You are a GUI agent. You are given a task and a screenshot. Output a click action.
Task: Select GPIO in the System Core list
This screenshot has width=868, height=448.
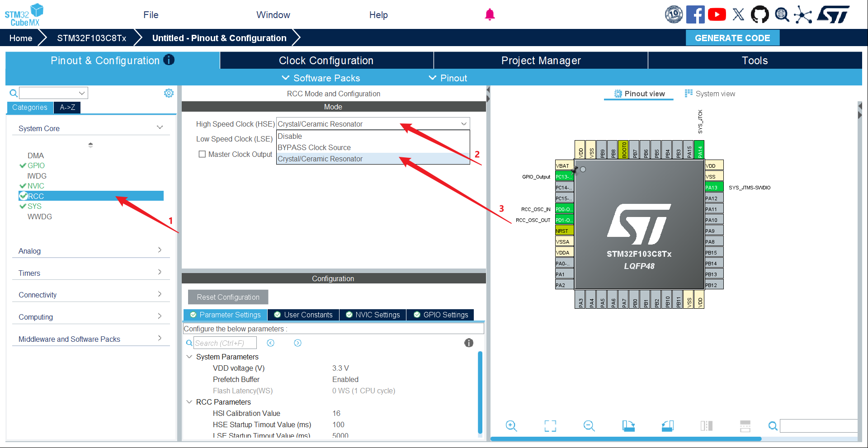pos(36,165)
